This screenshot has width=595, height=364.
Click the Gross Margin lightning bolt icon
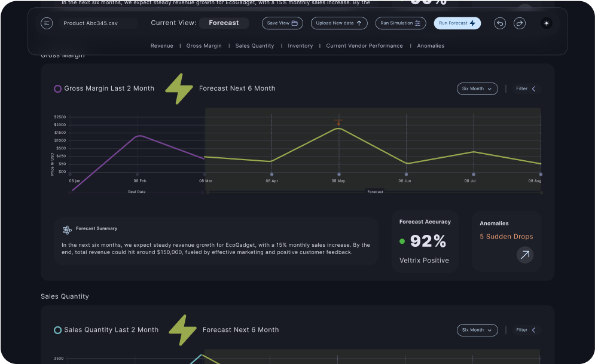pos(179,88)
